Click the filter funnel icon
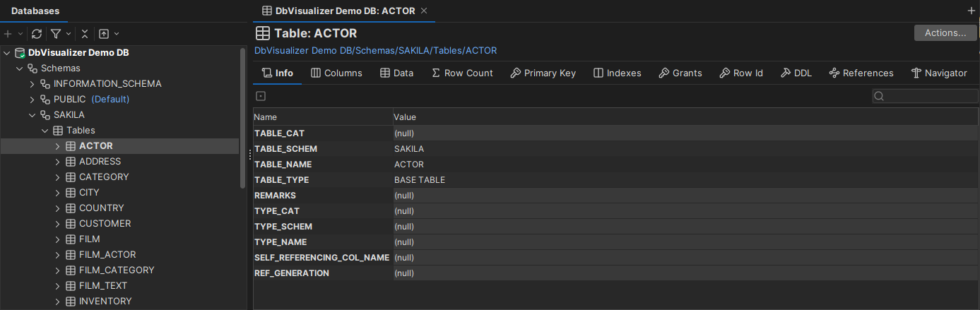The image size is (980, 310). (56, 34)
